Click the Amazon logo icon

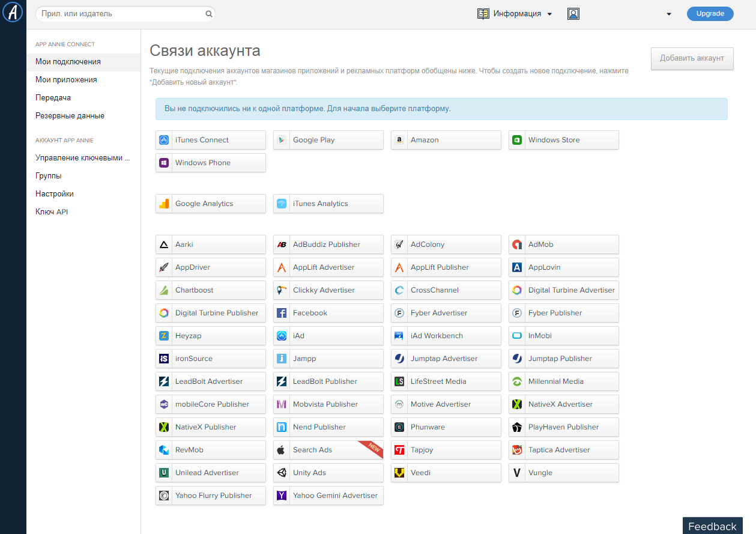click(399, 140)
